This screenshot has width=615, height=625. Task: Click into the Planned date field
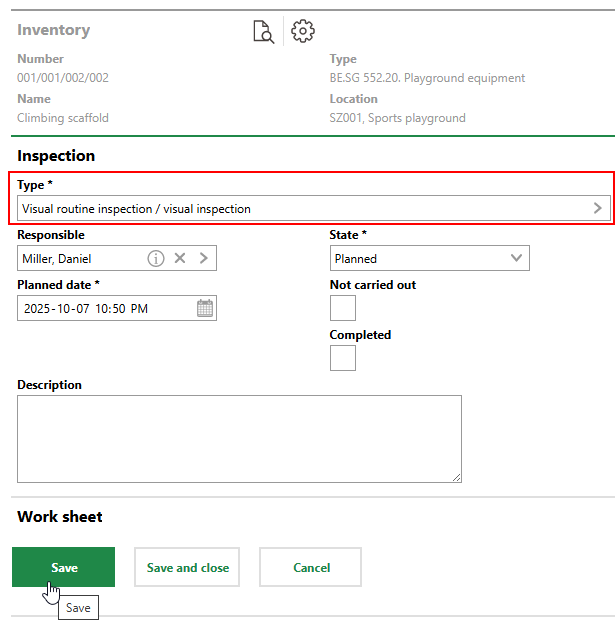(x=100, y=308)
